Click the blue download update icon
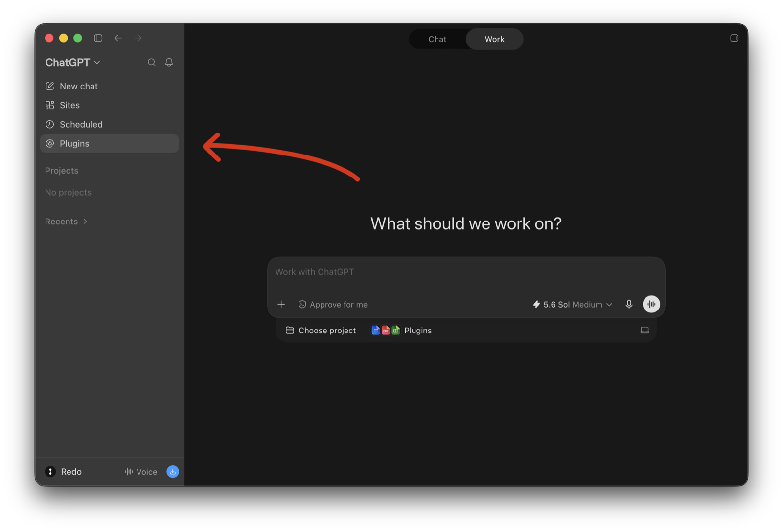This screenshot has height=532, width=783. pos(173,471)
